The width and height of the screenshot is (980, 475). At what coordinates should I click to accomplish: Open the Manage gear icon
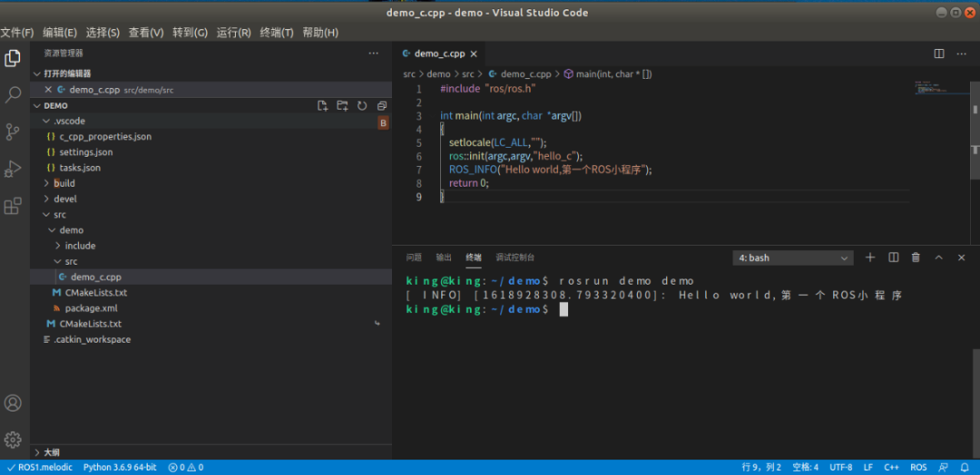[13, 440]
